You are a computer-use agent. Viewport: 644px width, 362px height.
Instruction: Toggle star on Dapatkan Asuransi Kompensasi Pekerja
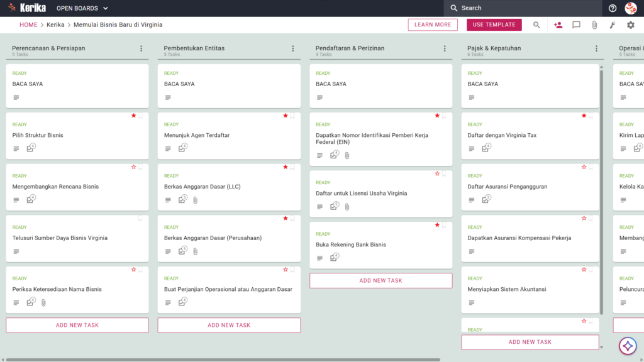tap(584, 218)
